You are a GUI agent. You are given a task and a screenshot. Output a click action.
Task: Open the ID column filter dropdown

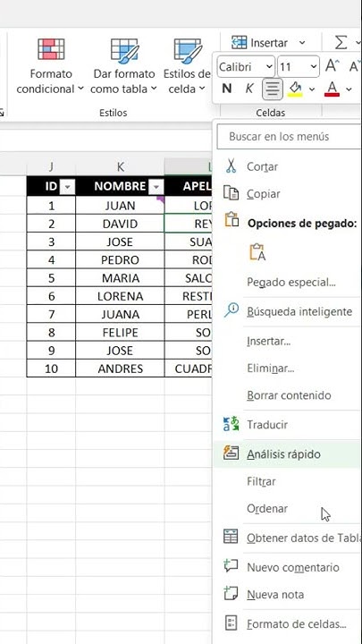point(67,187)
